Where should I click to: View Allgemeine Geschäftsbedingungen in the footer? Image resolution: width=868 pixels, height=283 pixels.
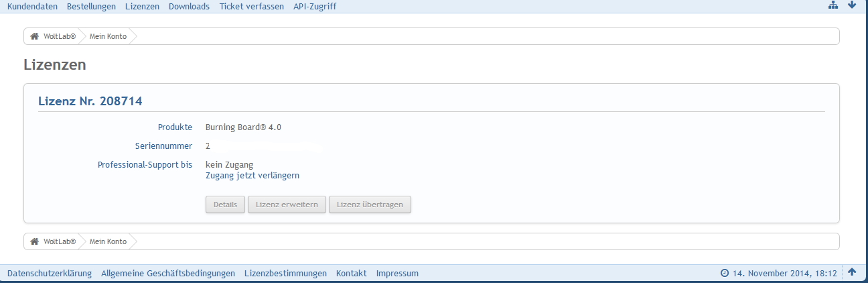pyautogui.click(x=168, y=273)
